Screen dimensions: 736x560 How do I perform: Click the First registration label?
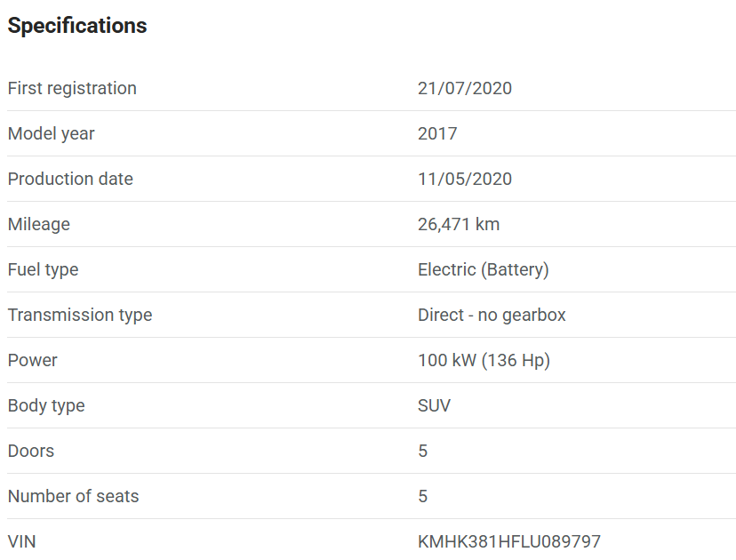click(72, 88)
